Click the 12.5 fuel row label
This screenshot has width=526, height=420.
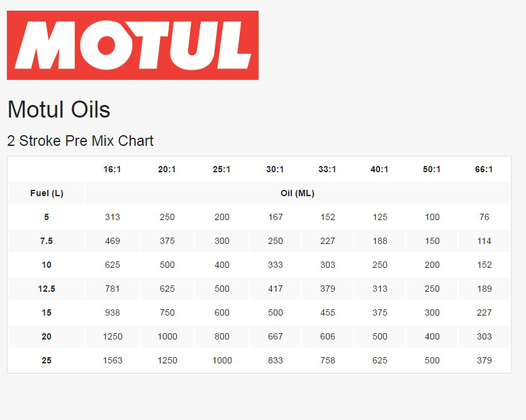click(47, 289)
